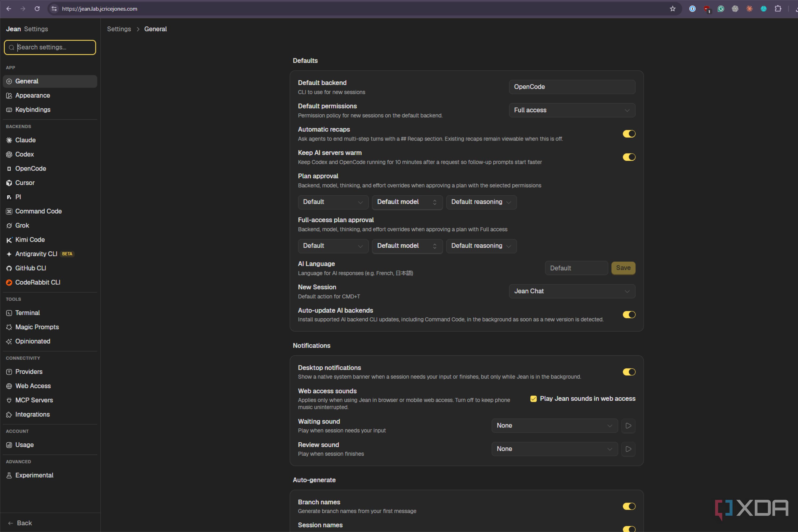The height and width of the screenshot is (532, 798).
Task: Open the GitHub CLI icon
Action: tap(9, 268)
